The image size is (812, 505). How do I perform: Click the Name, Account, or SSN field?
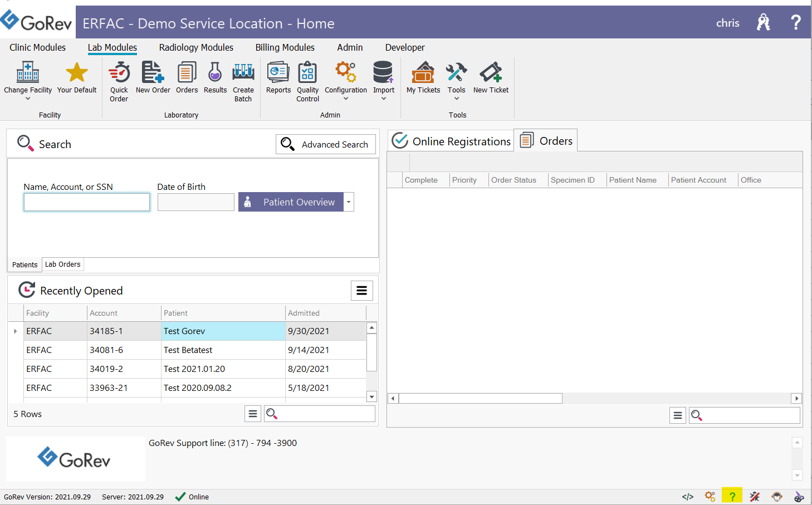coord(87,202)
